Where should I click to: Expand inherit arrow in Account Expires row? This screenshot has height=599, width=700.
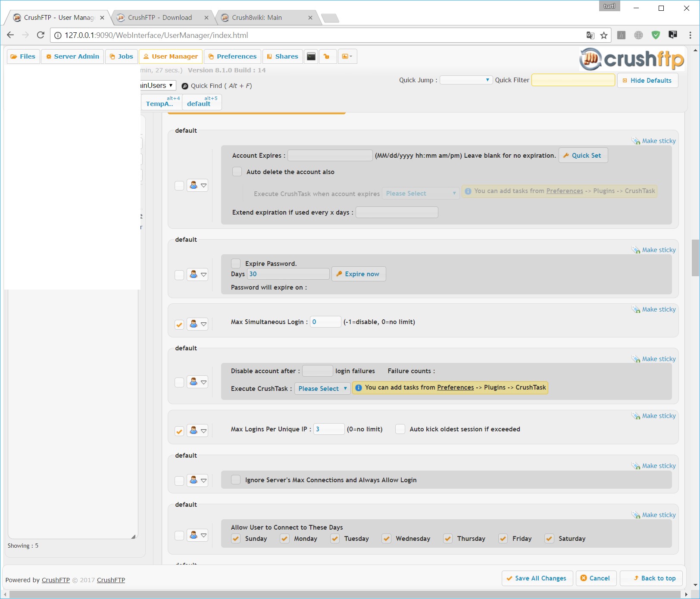203,186
